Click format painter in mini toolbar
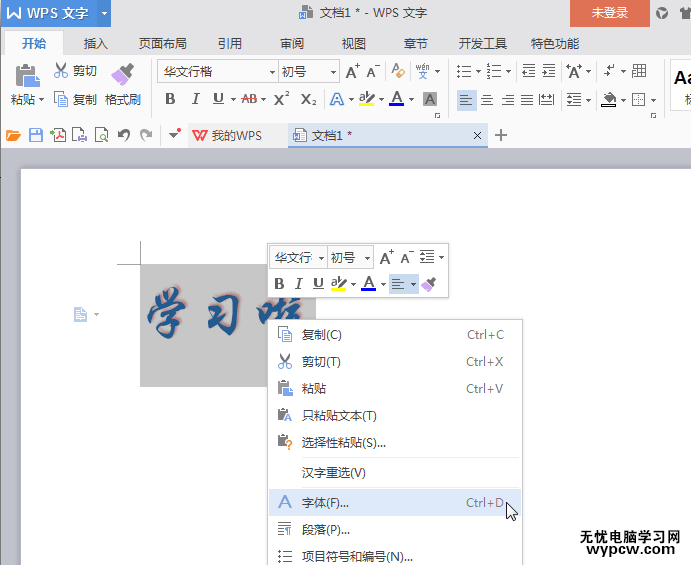The width and height of the screenshot is (691, 565). tap(428, 284)
